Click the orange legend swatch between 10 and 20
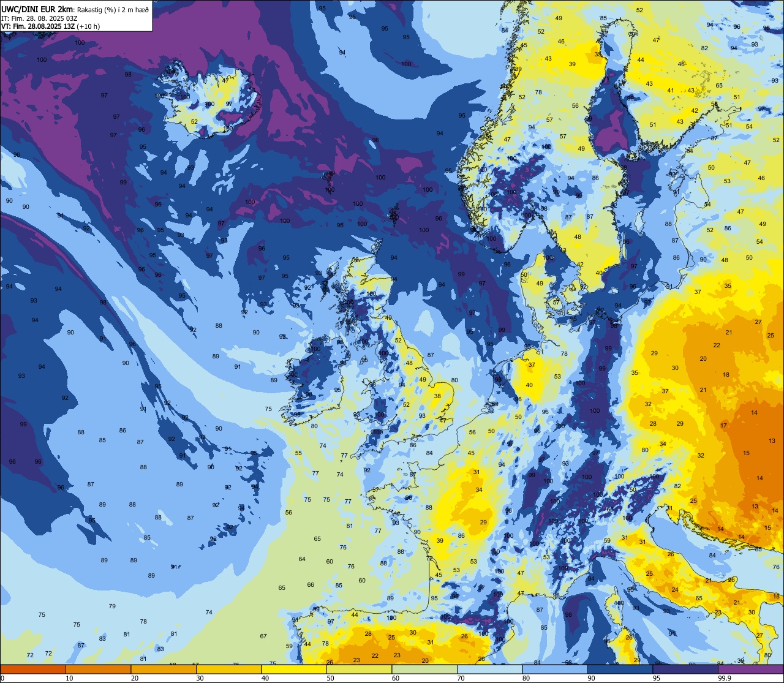Image resolution: width=784 pixels, height=683 pixels. [98, 669]
